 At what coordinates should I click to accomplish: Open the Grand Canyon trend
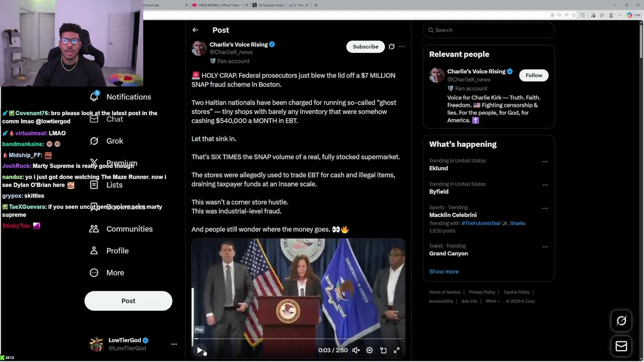pyautogui.click(x=448, y=253)
